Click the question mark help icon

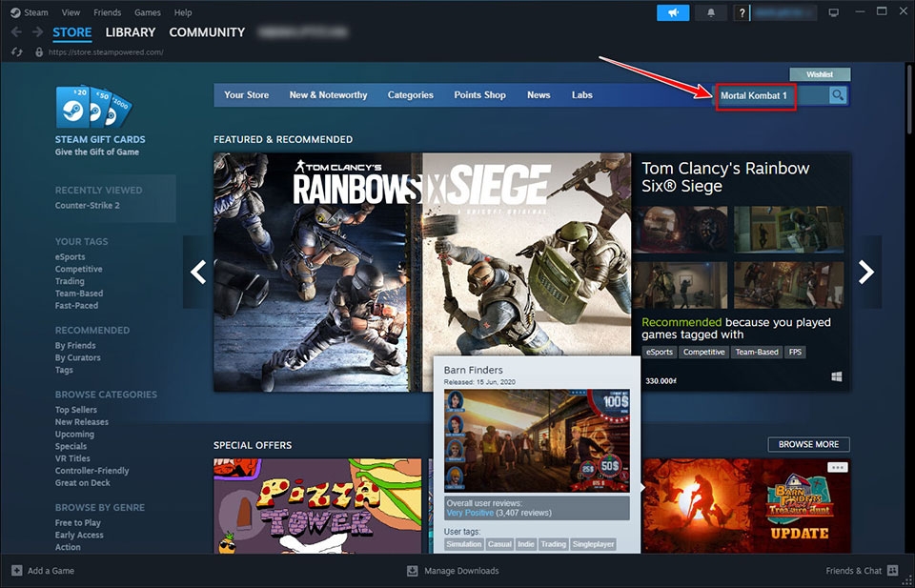742,12
